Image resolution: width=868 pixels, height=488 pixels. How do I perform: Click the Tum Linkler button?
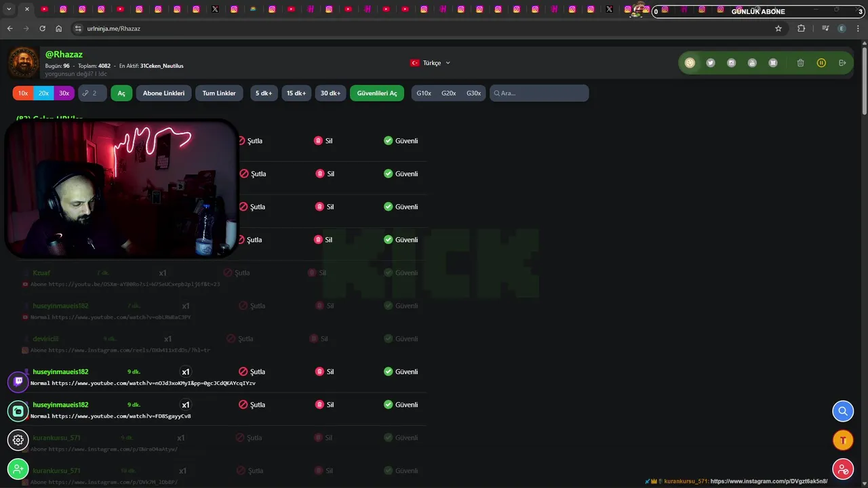point(219,93)
